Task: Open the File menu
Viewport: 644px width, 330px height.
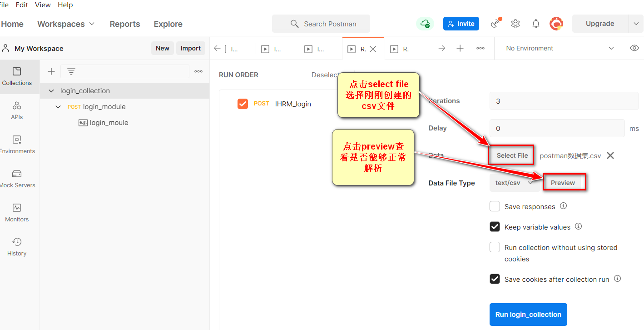Action: click(x=5, y=5)
